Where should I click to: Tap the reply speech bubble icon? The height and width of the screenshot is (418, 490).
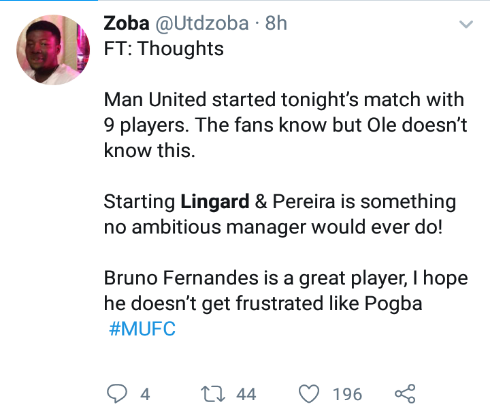pyautogui.click(x=117, y=394)
